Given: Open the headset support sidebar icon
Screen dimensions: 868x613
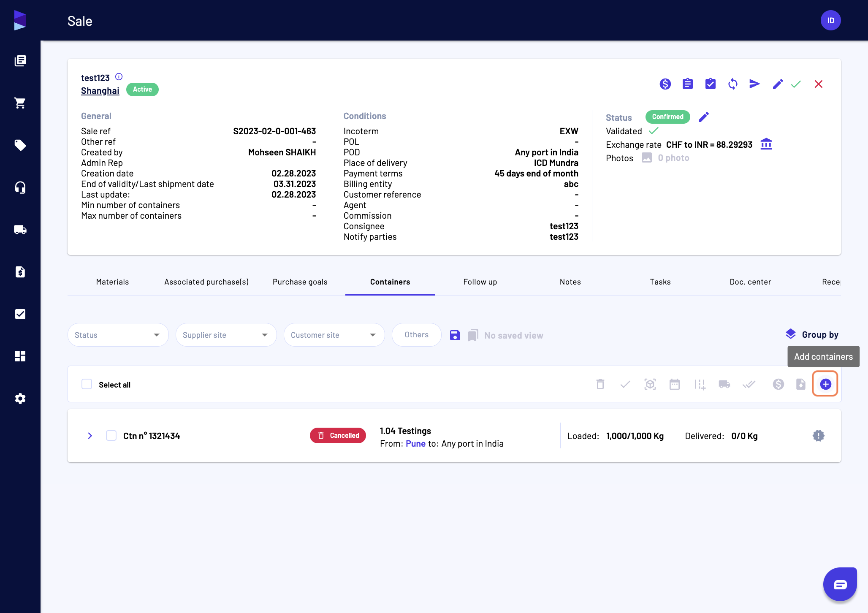Looking at the screenshot, I should [x=20, y=187].
